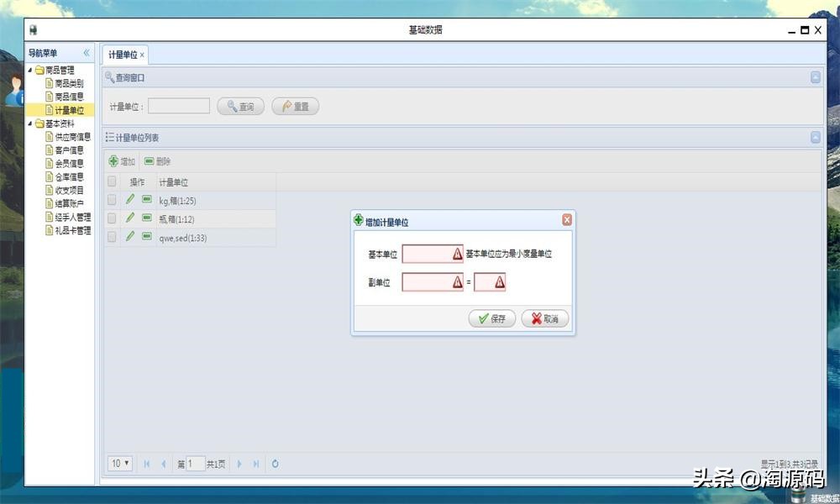This screenshot has height=504, width=840.
Task: Click the 重置 button in the query window
Action: (295, 106)
